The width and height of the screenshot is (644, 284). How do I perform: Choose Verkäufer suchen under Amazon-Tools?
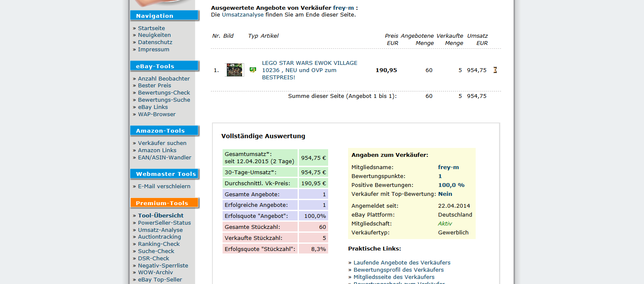coord(162,143)
